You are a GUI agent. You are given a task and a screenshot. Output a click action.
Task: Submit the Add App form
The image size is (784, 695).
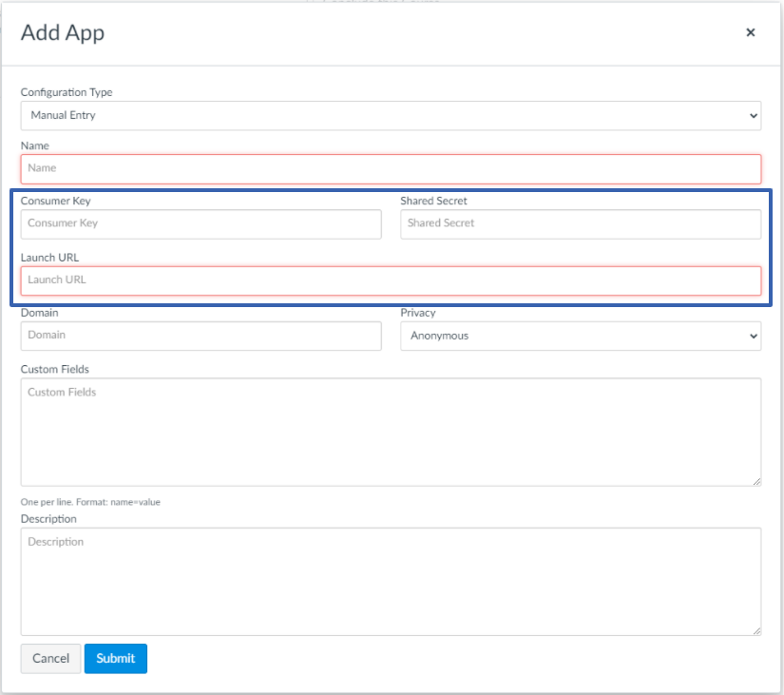click(116, 659)
